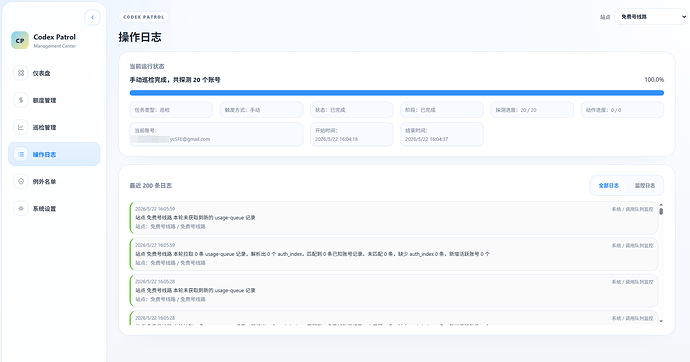The height and width of the screenshot is (362, 690).
Task: Click the 站点 label beside the dropdown
Action: (605, 17)
